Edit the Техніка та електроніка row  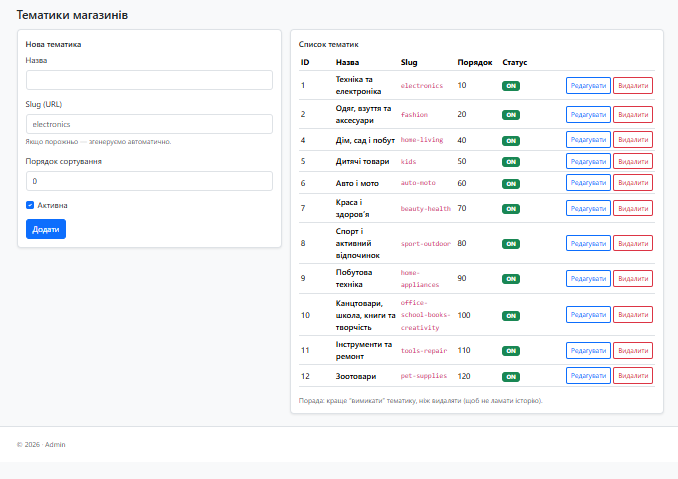[588, 86]
